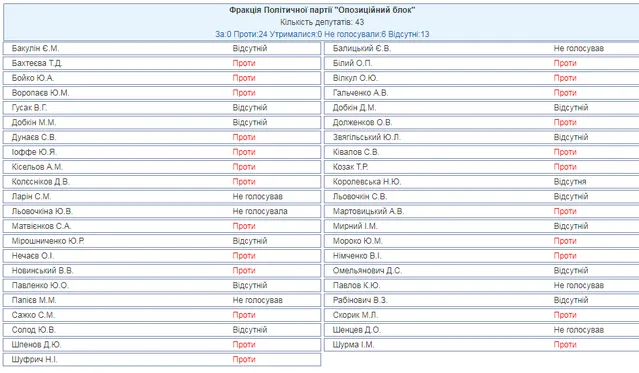This screenshot has height=373, width=639.
Task: Click deputy name Мірошниченко Ю.Р.
Action: [48, 241]
